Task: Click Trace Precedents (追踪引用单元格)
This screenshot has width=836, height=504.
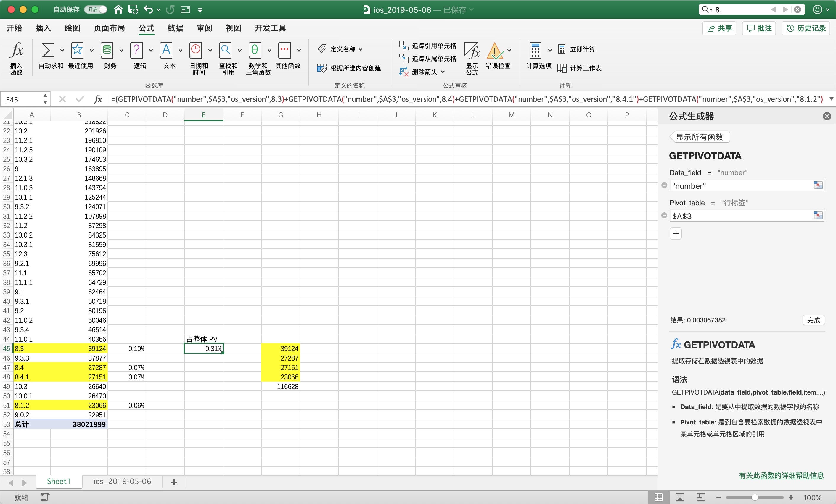Action: click(x=427, y=46)
